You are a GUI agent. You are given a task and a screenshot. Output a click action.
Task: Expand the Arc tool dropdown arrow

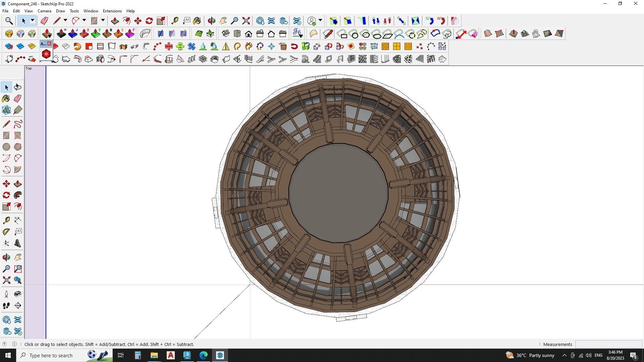coord(84,21)
